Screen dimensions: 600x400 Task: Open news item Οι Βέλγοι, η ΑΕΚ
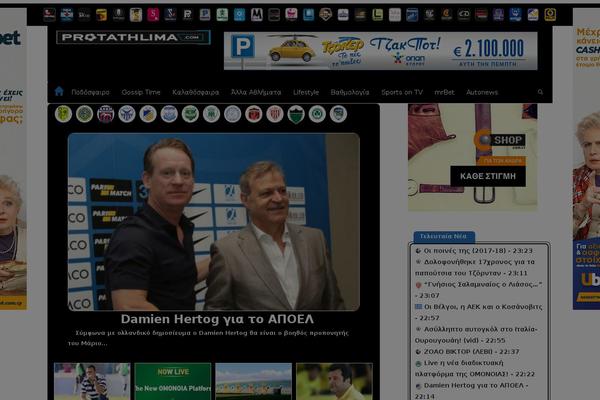[x=479, y=312]
